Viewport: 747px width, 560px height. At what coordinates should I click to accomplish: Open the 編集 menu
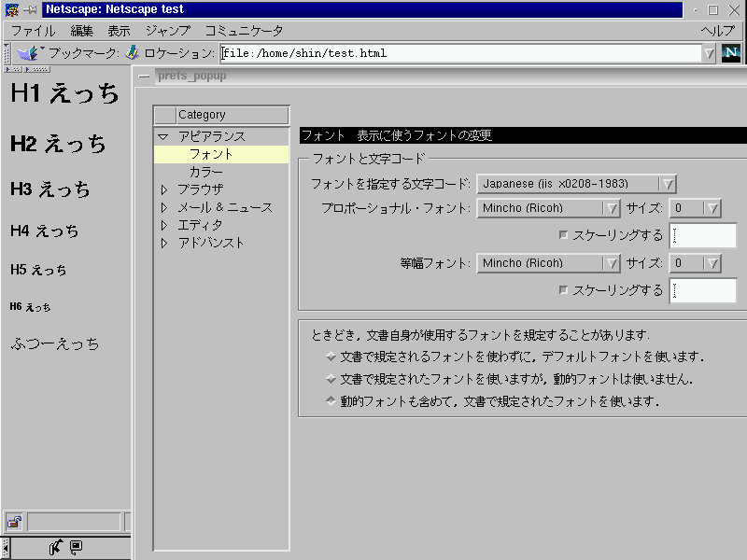[x=81, y=31]
